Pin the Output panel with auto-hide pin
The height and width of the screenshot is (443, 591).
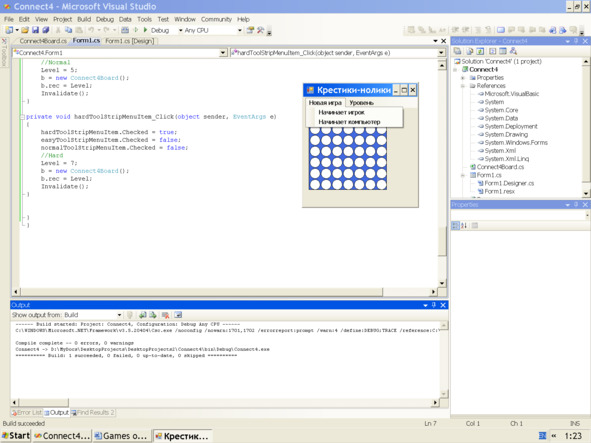pyautogui.click(x=434, y=305)
